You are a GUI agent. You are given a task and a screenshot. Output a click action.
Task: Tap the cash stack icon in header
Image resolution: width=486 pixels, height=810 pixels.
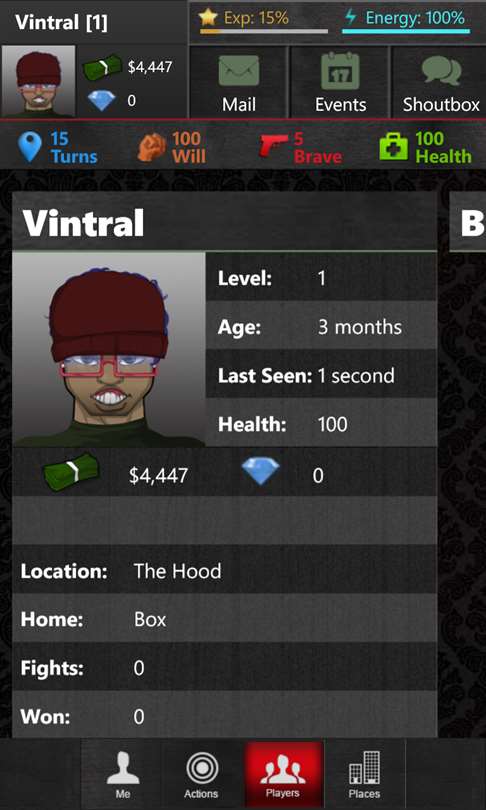point(102,68)
